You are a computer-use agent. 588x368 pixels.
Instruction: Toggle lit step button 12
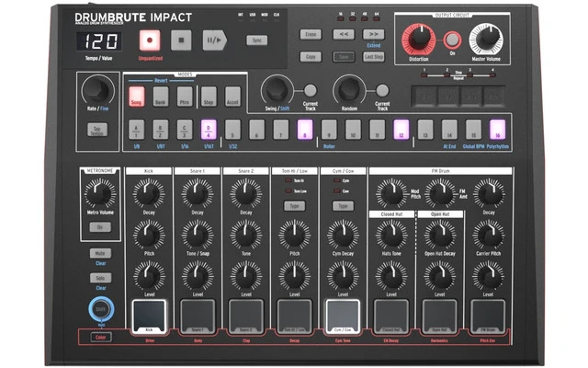tap(401, 130)
